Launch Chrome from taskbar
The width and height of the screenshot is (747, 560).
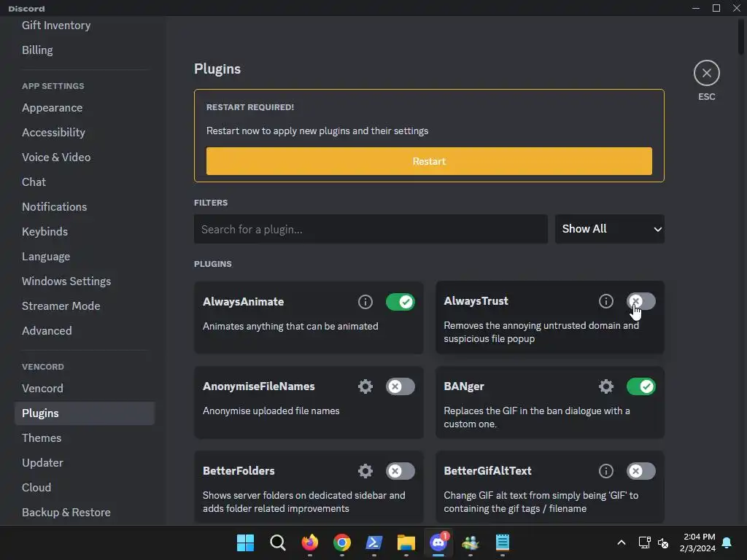341,542
